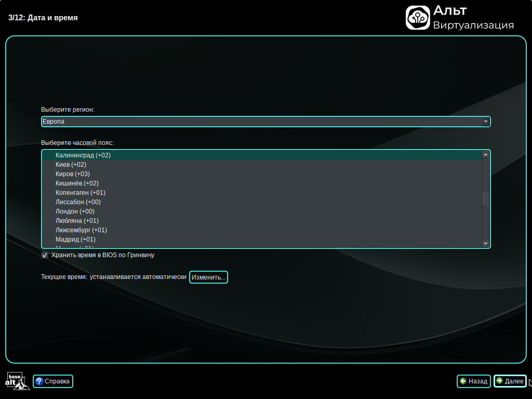Choose Киров (+03) from the list

click(73, 174)
